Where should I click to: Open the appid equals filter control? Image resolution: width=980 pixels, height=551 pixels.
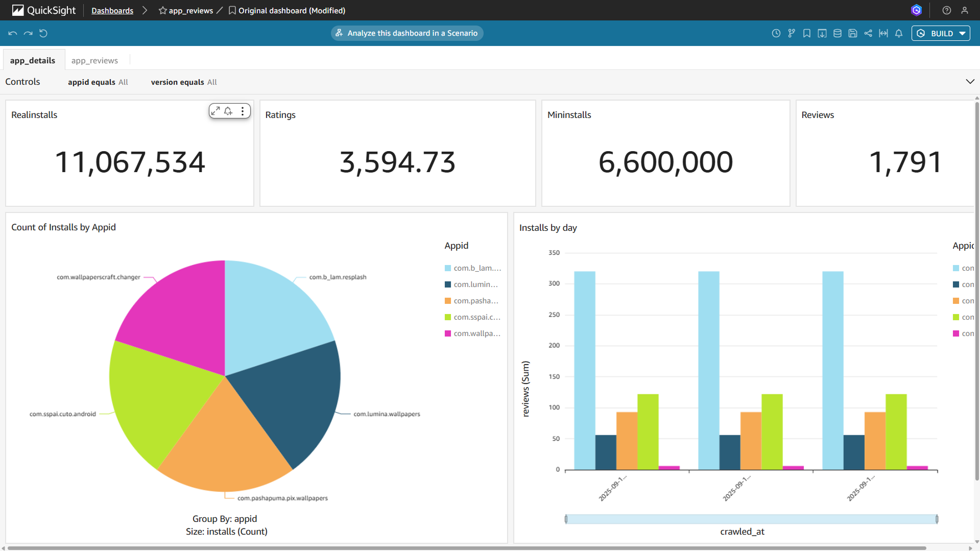pyautogui.click(x=98, y=82)
